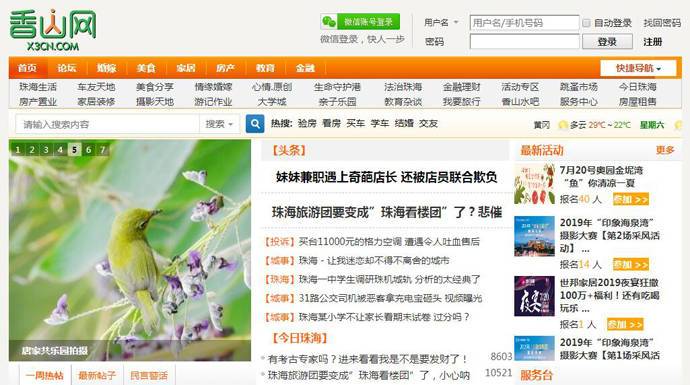This screenshot has width=690, height=385.
Task: Click the 注册 link
Action: [653, 42]
